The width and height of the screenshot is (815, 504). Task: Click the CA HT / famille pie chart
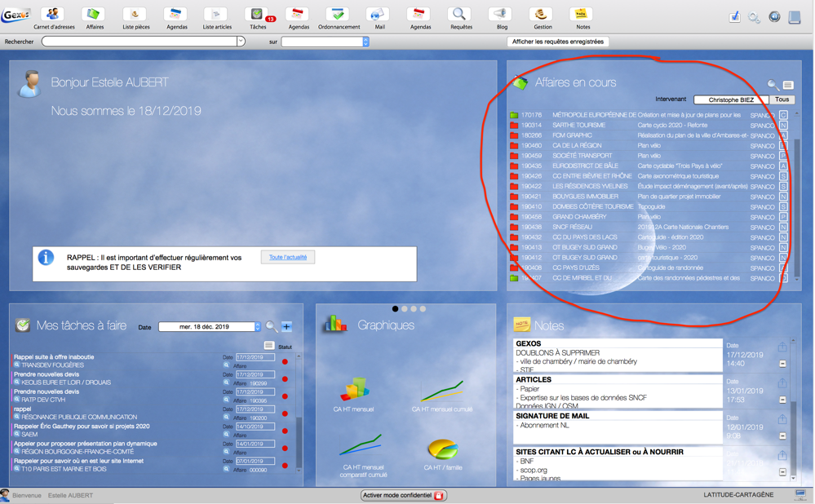[x=442, y=449]
